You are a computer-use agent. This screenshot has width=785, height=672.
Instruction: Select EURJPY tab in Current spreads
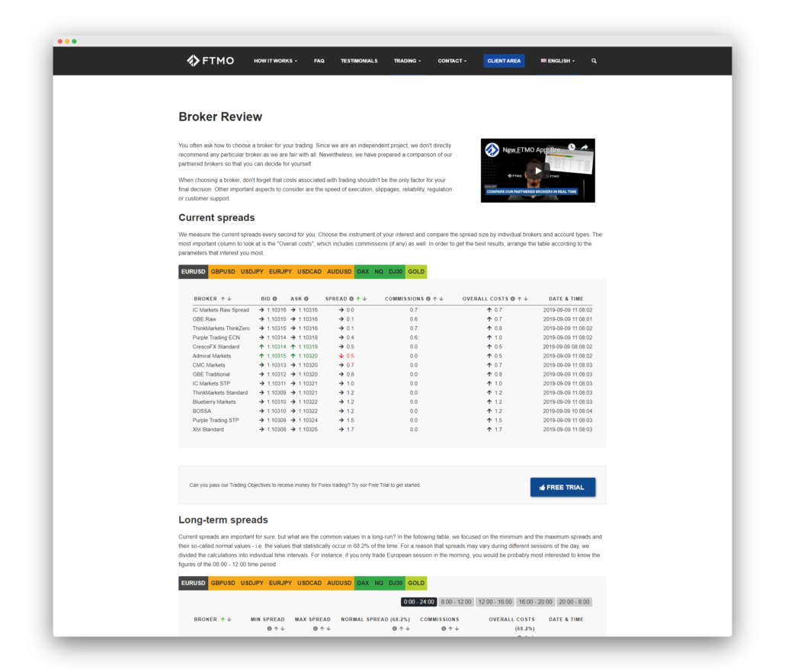tap(280, 272)
